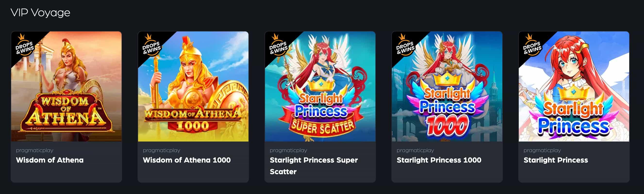Click the Starlight Princess 1000 title text
The width and height of the screenshot is (644, 194).
(x=439, y=160)
